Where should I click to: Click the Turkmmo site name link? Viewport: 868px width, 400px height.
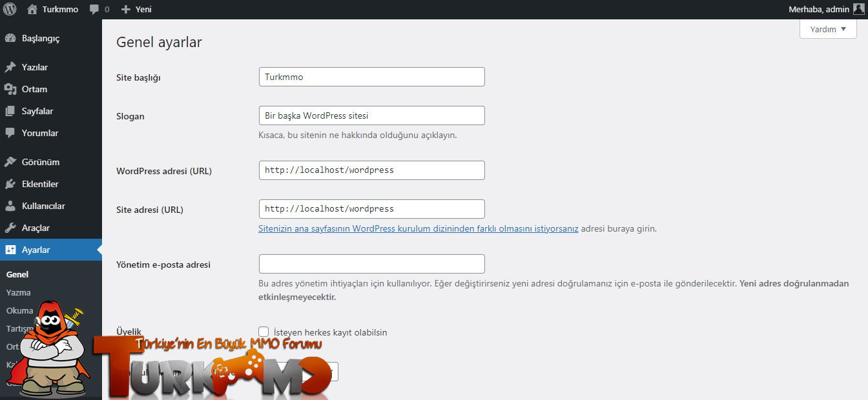coord(60,10)
